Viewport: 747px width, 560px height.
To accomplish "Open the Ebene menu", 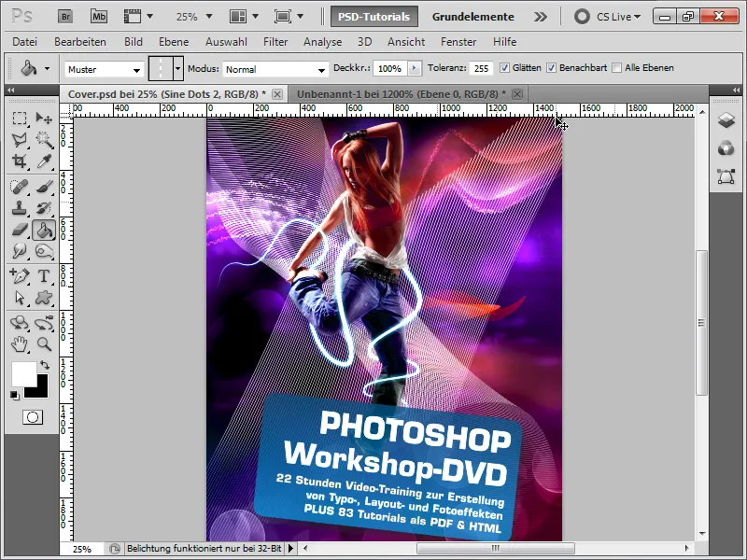I will click(174, 42).
